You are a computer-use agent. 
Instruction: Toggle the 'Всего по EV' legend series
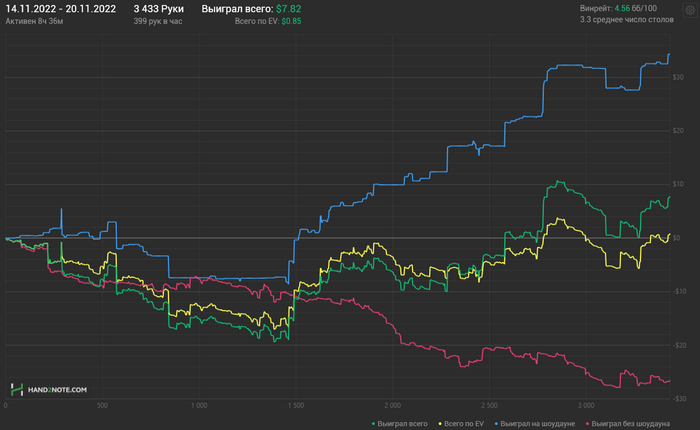pos(461,424)
